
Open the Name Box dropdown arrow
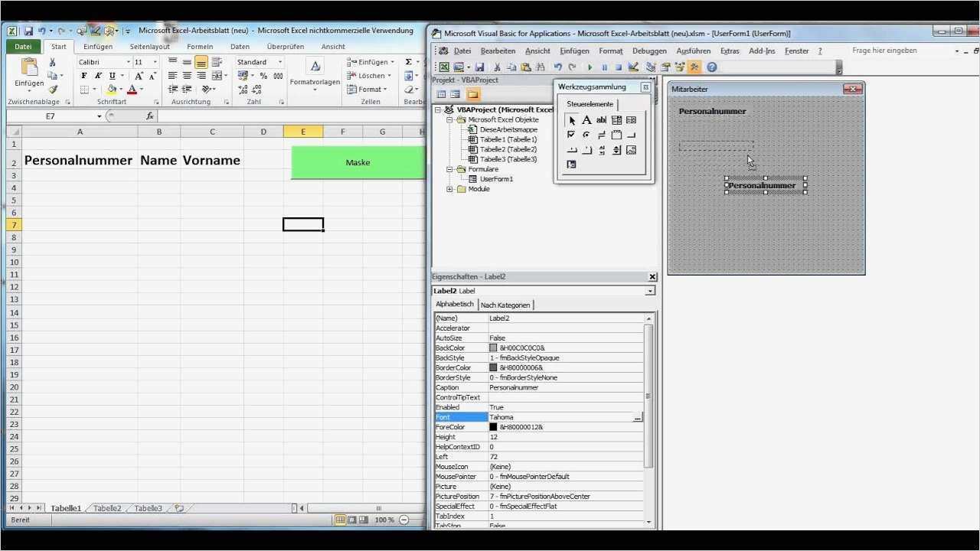(x=100, y=116)
